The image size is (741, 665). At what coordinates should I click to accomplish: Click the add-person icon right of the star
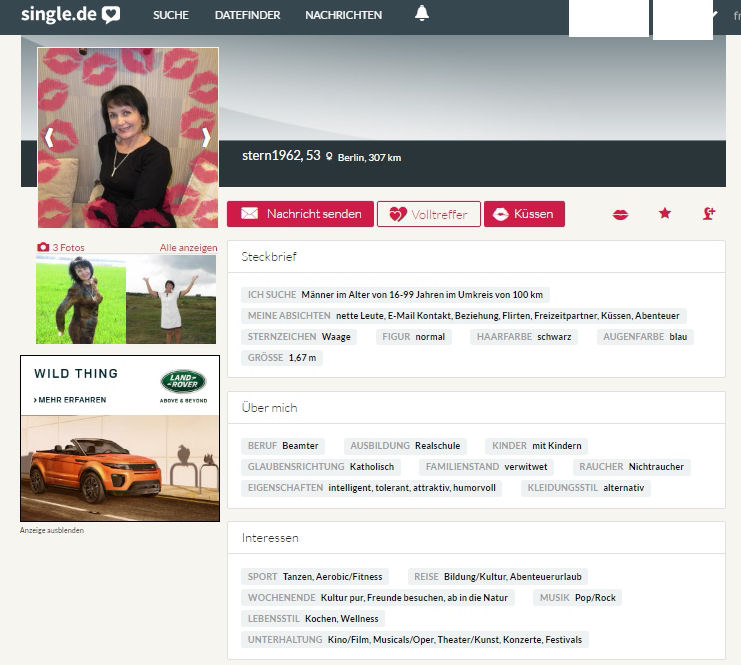point(709,214)
